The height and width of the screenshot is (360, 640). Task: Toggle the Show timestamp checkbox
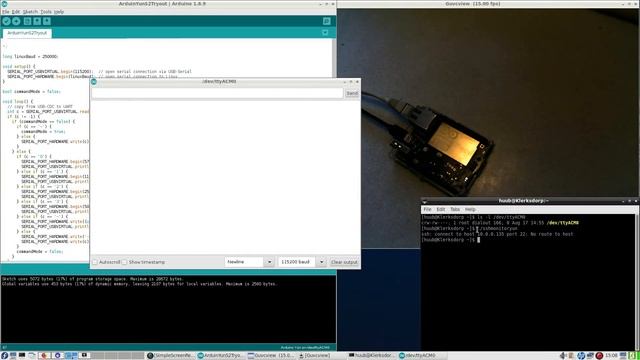124,262
